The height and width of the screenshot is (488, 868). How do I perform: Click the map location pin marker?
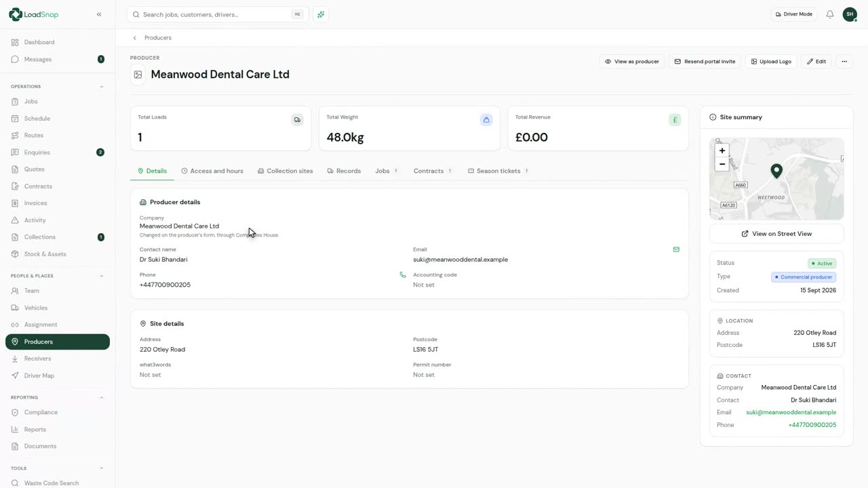pyautogui.click(x=776, y=171)
